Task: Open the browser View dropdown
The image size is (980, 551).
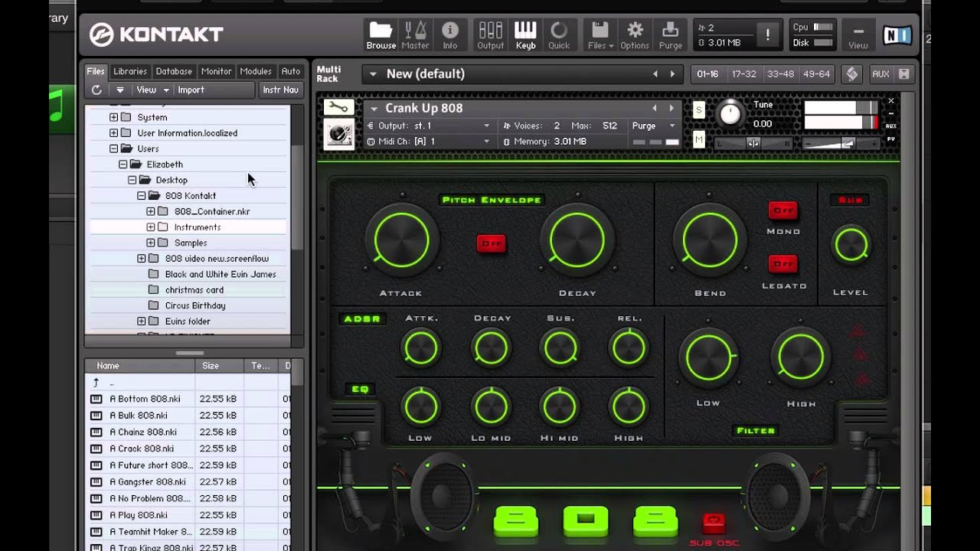Action: (152, 90)
